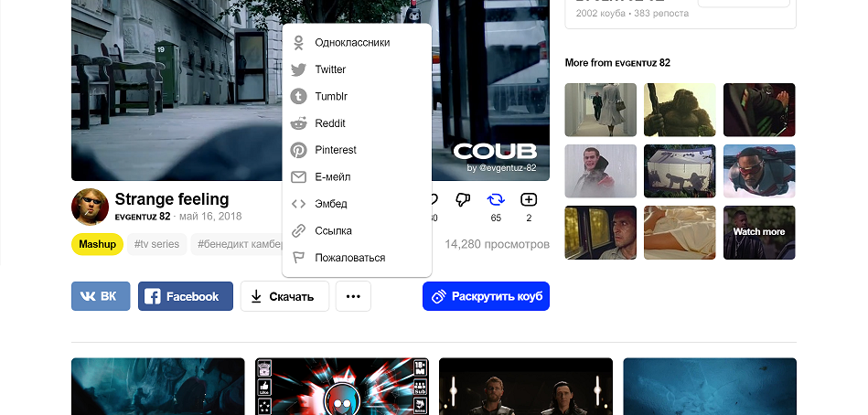Toggle the three-dots more options button
Image resolution: width=868 pixels, height=415 pixels.
(x=353, y=296)
